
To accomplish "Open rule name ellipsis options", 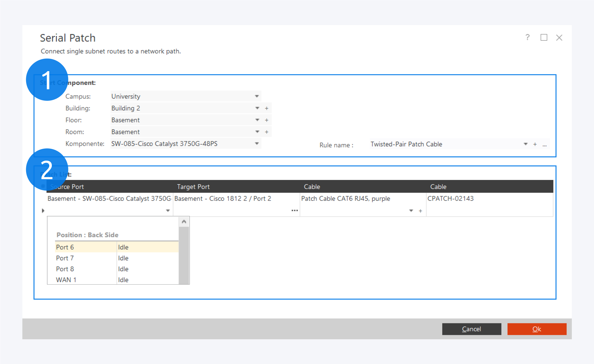I will pos(544,145).
